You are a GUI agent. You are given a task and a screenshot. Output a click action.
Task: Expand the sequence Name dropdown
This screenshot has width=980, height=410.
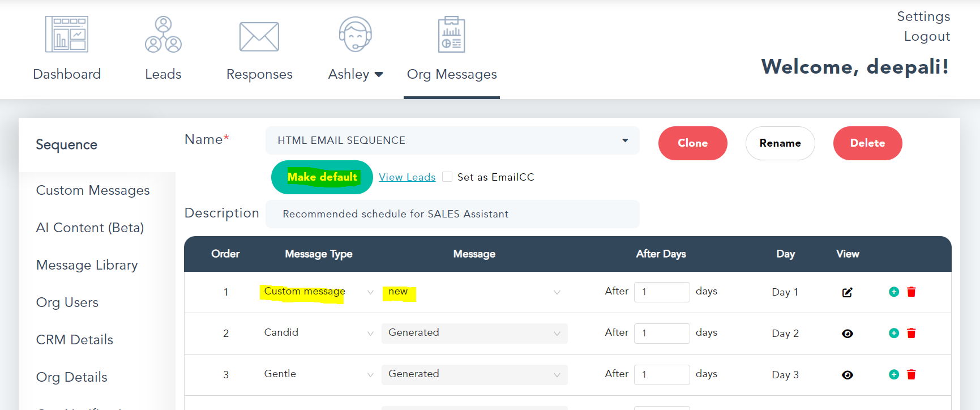coord(624,140)
